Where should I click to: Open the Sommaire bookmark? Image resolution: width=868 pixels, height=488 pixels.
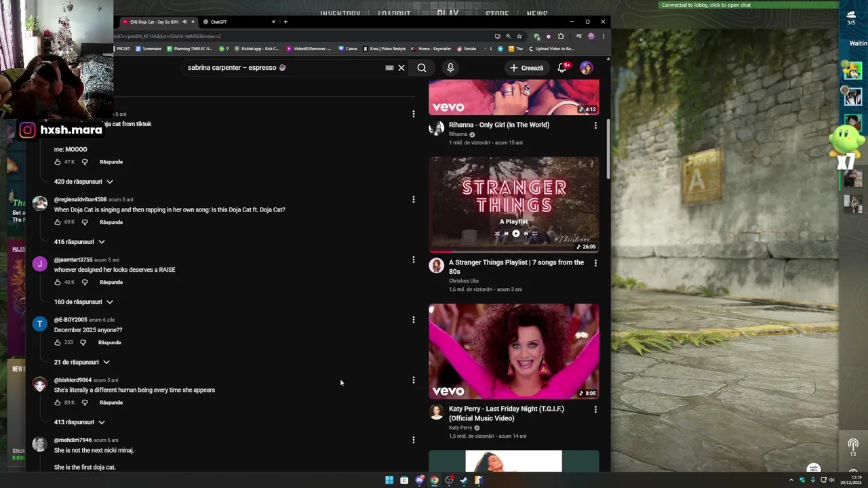[x=149, y=49]
